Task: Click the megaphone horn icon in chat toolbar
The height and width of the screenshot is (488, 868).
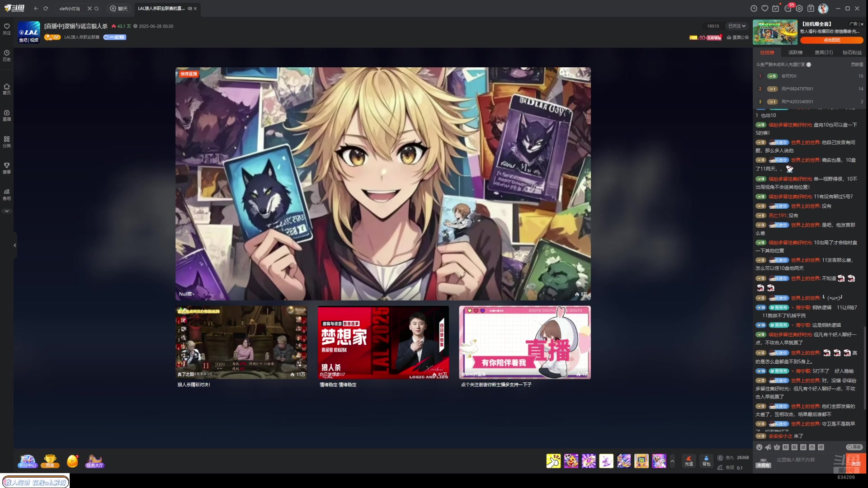Action: [768, 447]
